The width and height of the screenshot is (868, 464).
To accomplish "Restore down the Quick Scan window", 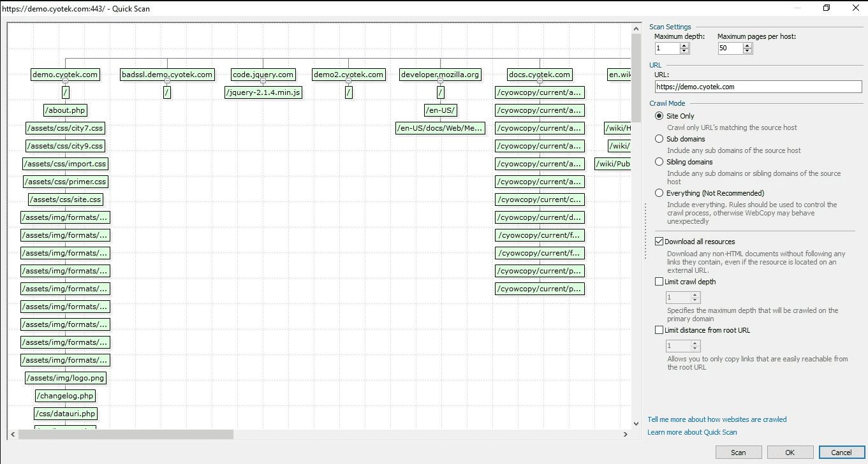I will point(827,8).
